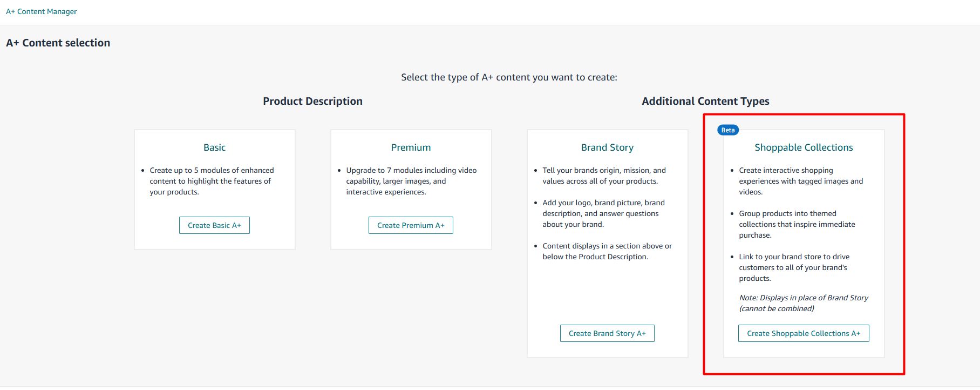Image resolution: width=980 pixels, height=390 pixels.
Task: Click the 'Create up to 5 modules' description
Action: click(x=212, y=181)
